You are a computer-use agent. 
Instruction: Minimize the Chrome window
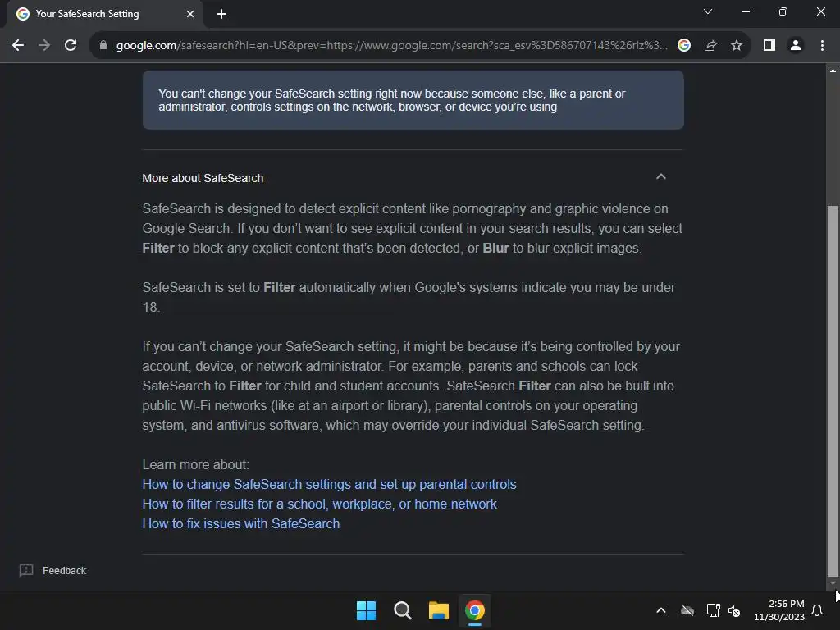[746, 11]
